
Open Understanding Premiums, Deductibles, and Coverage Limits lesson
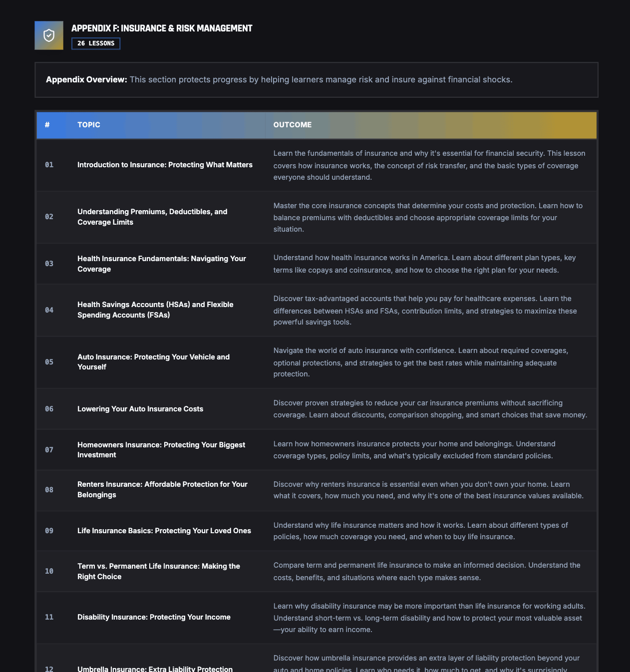152,217
